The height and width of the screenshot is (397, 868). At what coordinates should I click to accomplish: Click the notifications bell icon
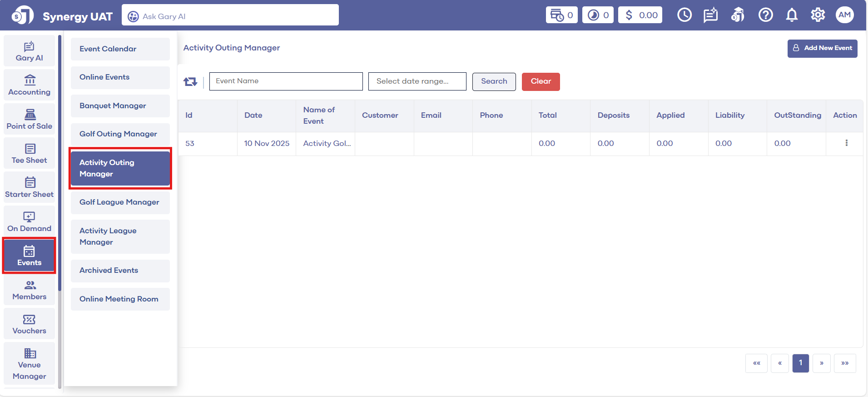(792, 15)
